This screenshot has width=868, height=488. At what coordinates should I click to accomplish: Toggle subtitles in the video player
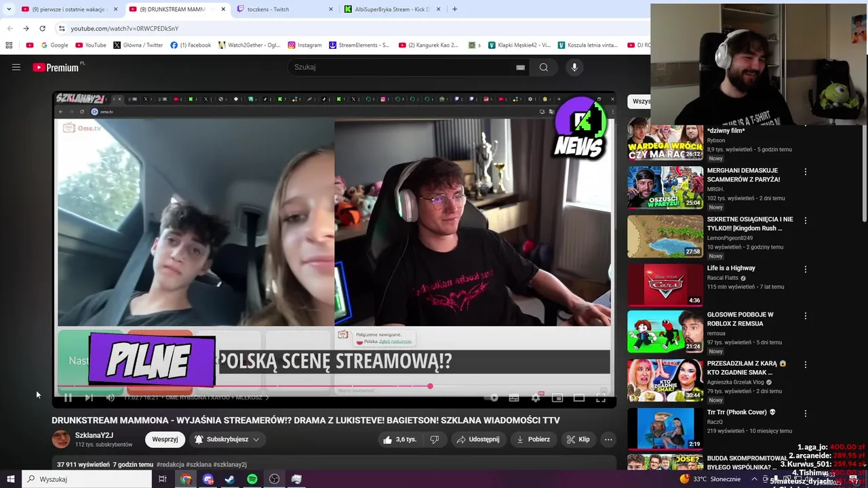click(x=514, y=398)
